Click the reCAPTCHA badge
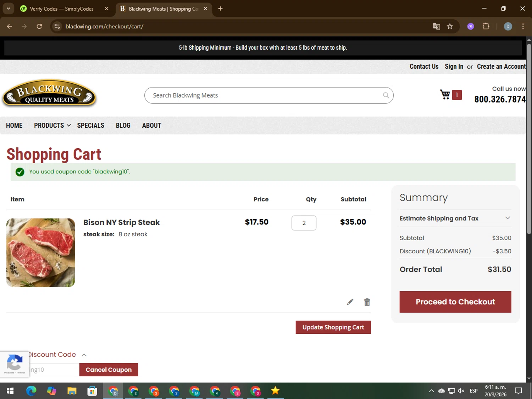The image size is (532, 399). click(x=15, y=364)
